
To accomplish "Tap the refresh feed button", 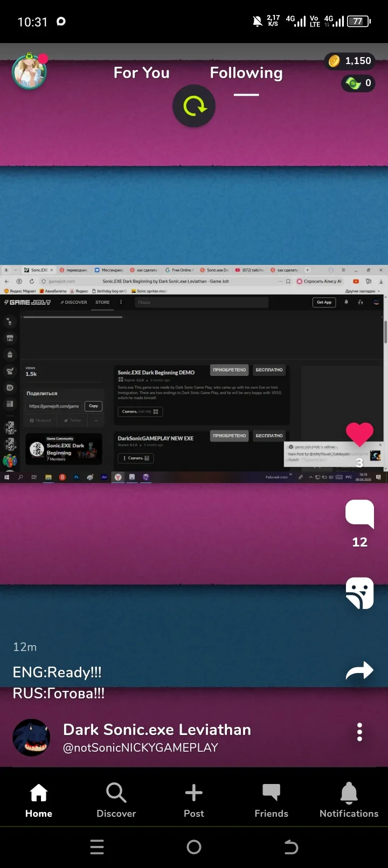I will point(194,106).
